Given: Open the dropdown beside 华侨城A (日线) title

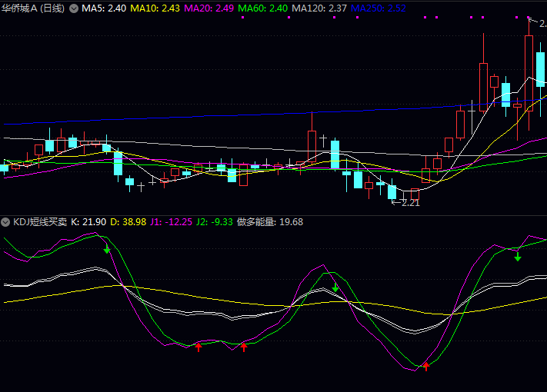Looking at the screenshot, I should [x=74, y=8].
